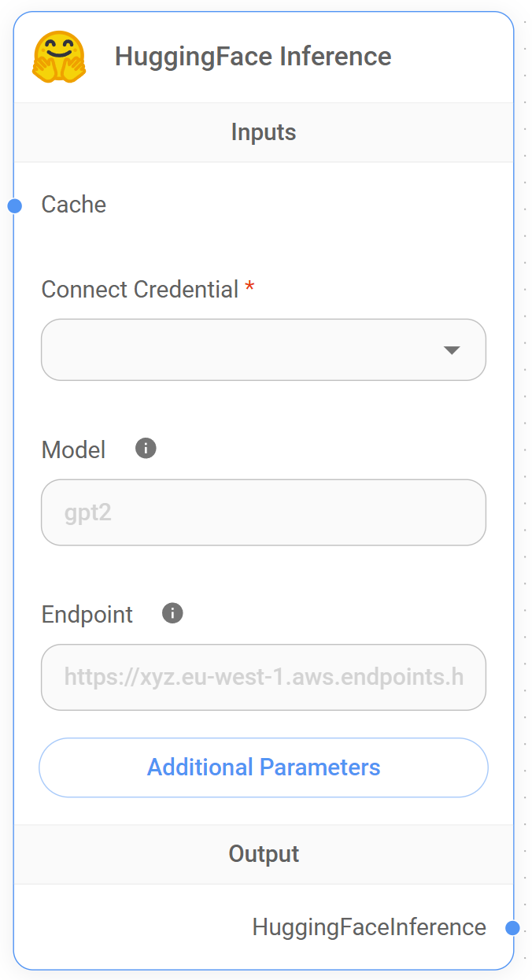Focus the Endpoint URL input field

263,677
